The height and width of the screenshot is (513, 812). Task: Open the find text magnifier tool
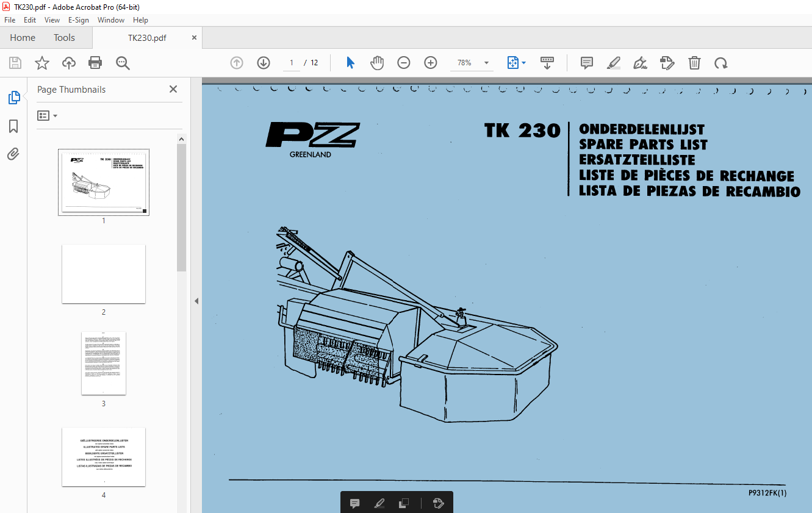click(x=123, y=63)
